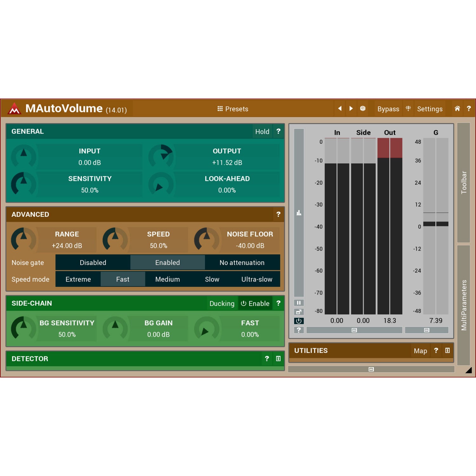
Task: Set Noise gate to No attenuation
Action: [x=242, y=262]
